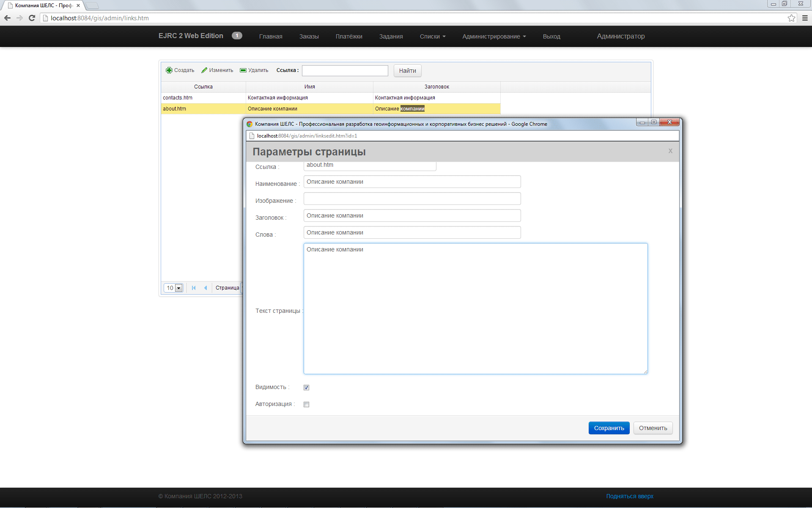Screen dimensions: 812x508
Task: Uncheck the Видимость checkbox
Action: coord(307,387)
